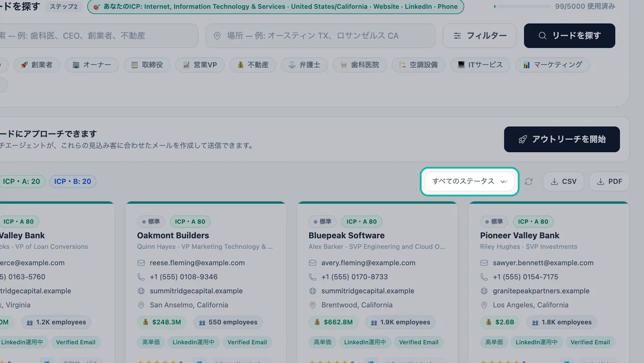Viewport: 644px width, 363px height.
Task: Toggle the ICP・A: 20 filter chip
Action: click(22, 181)
